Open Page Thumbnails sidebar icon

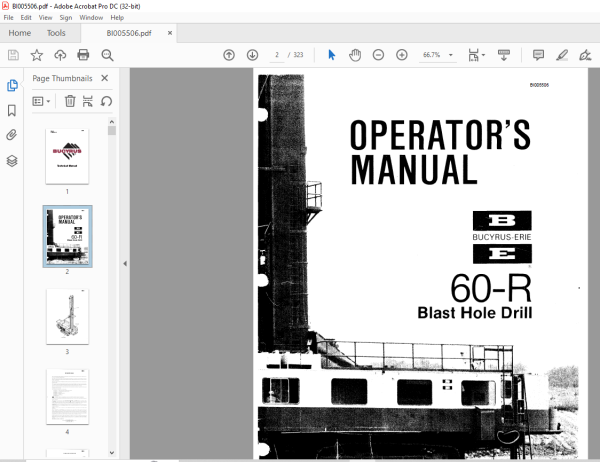pos(12,85)
